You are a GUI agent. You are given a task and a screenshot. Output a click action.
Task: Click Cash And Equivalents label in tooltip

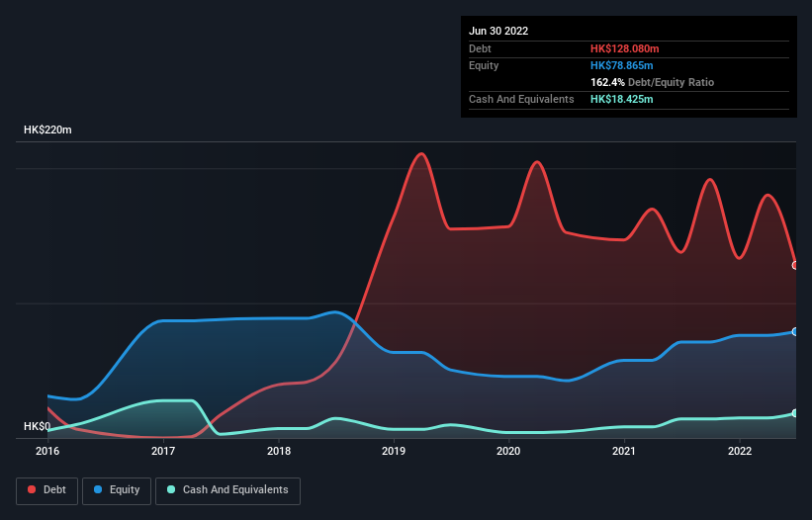(521, 99)
